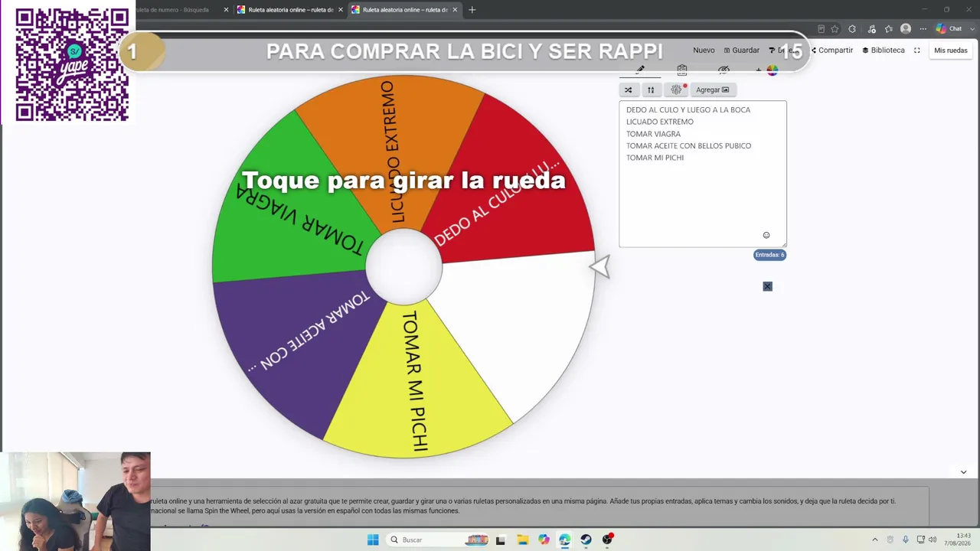Select the 'TOMAR ACEITE CON BELLOS PUBICO' entry line
The height and width of the screenshot is (551, 980).
tap(688, 145)
